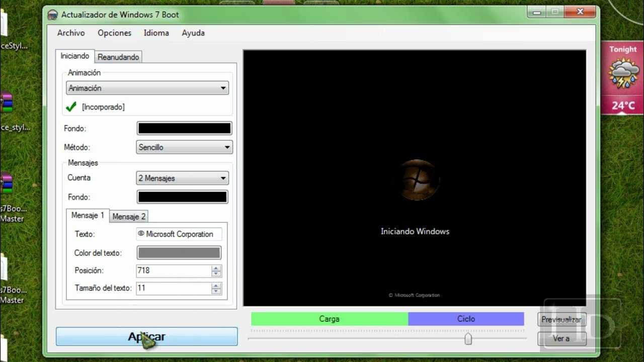Screen dimensions: 644x362
Task: Click the weather gadget storm icon
Action: point(623,74)
